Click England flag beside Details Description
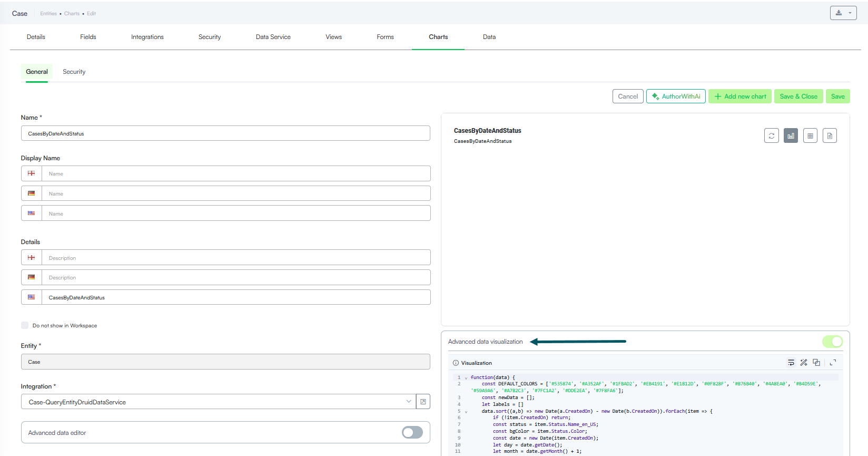This screenshot has width=868, height=456. 32,258
